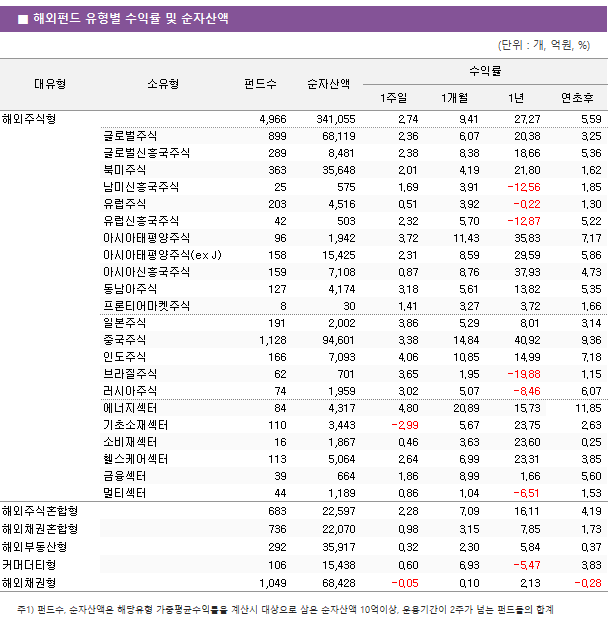Select the 브라질주식 row label

pos(130,374)
